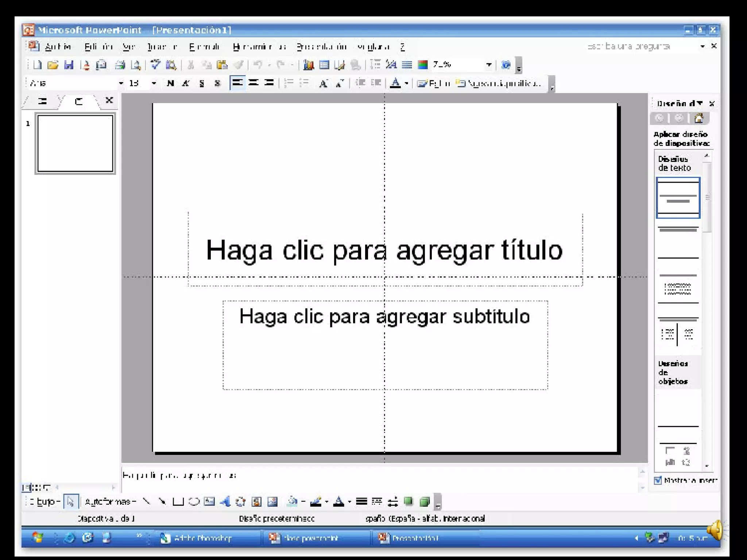
Task: Toggle Bold (N) formatting
Action: pyautogui.click(x=170, y=83)
